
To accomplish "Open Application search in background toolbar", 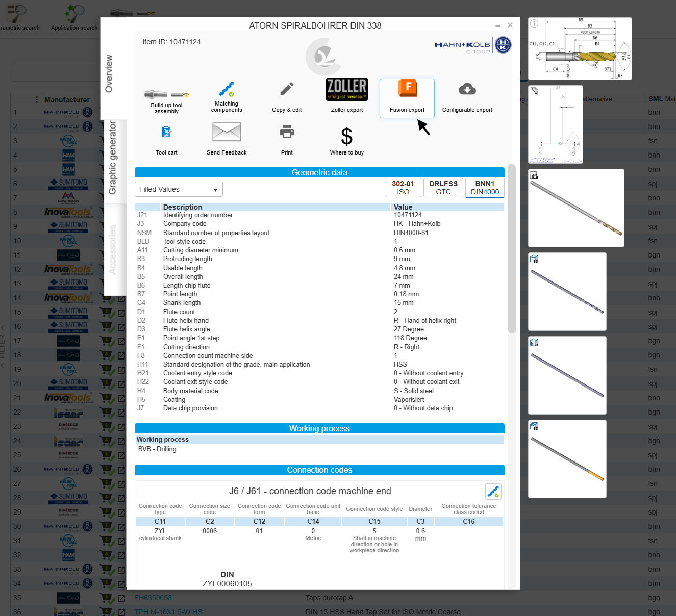I will [x=74, y=17].
